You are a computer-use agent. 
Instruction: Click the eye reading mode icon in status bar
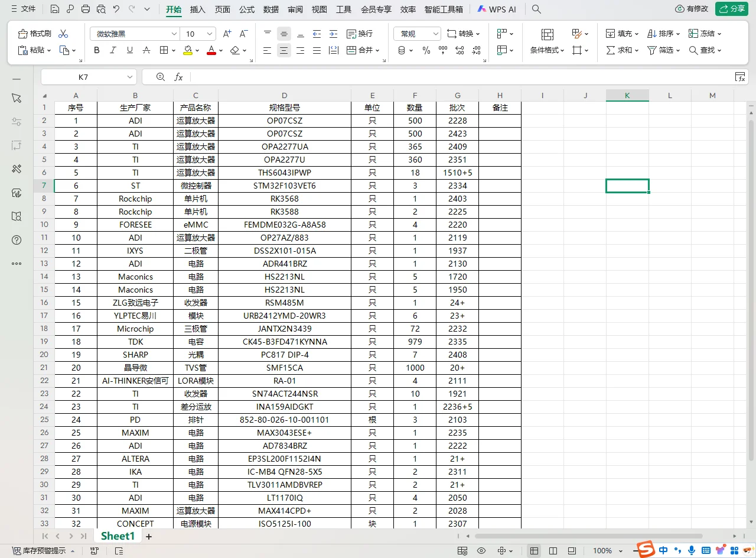point(481,551)
